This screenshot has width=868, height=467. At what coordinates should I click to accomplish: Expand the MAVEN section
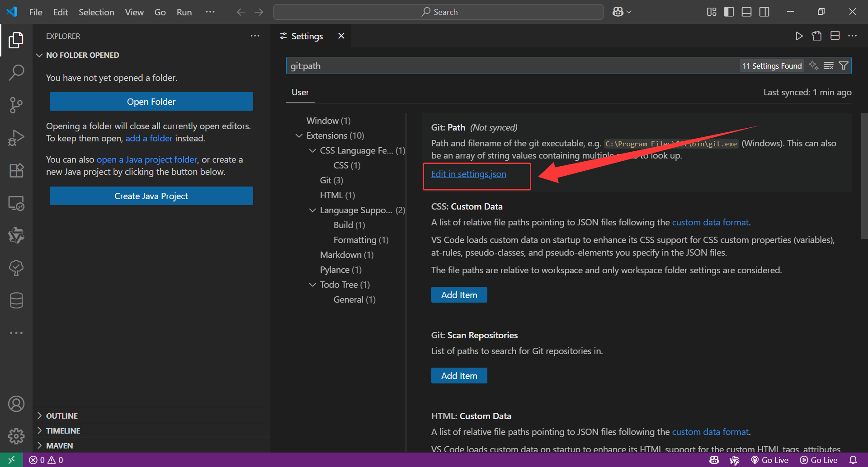coord(39,445)
